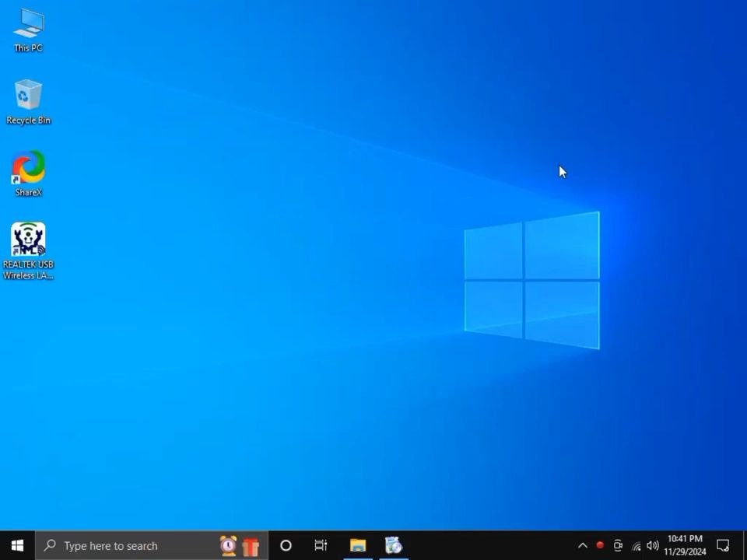The height and width of the screenshot is (560, 747).
Task: Click the red recording tray icon
Action: [600, 545]
